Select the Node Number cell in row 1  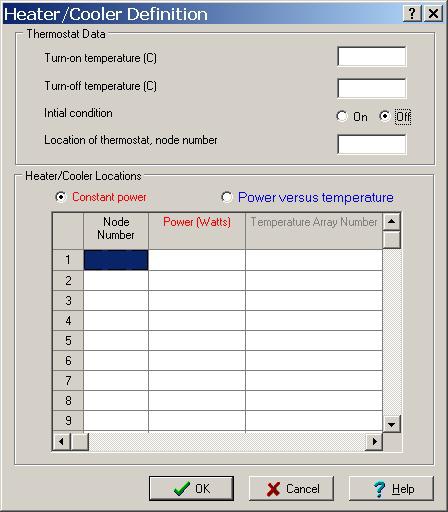[116, 260]
